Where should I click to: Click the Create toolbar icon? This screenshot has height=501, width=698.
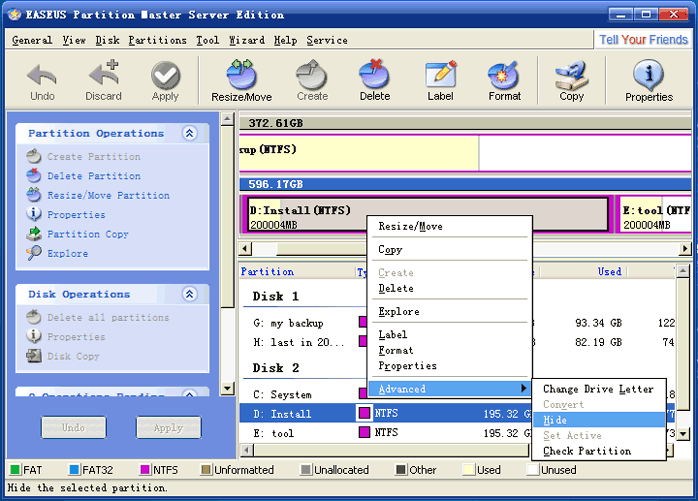pos(312,74)
